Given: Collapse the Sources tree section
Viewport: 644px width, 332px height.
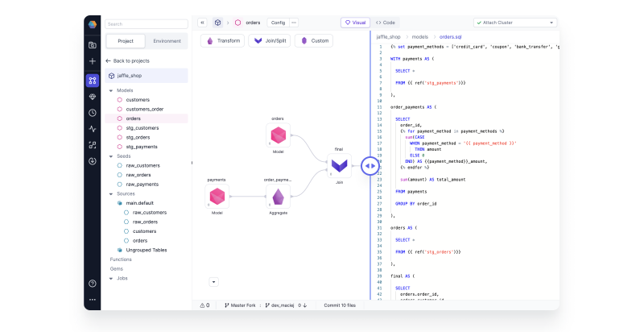Looking at the screenshot, I should (x=110, y=193).
